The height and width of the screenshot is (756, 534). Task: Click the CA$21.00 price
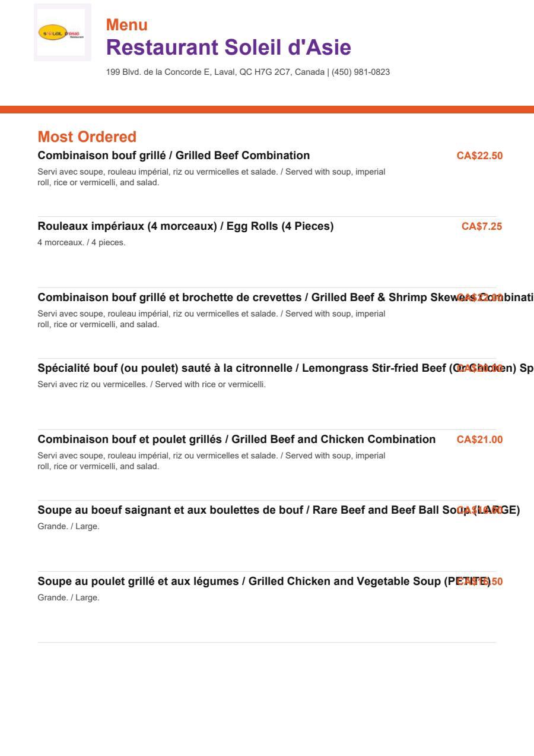pyautogui.click(x=479, y=439)
